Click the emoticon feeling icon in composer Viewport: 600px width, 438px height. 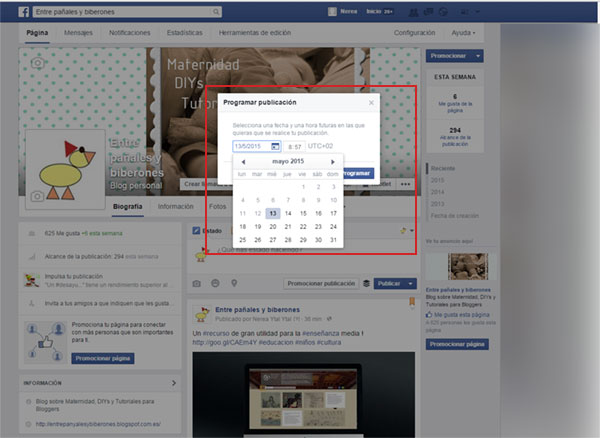click(215, 283)
